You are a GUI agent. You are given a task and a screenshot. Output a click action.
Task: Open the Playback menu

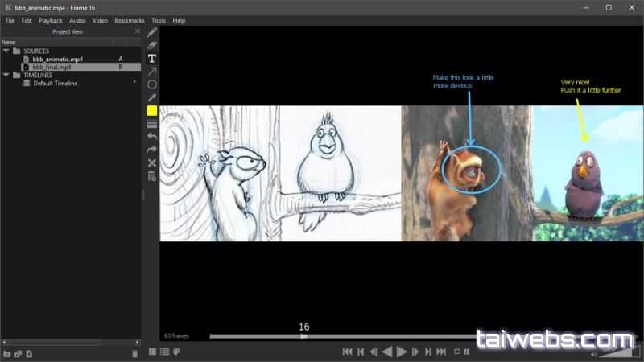51,20
